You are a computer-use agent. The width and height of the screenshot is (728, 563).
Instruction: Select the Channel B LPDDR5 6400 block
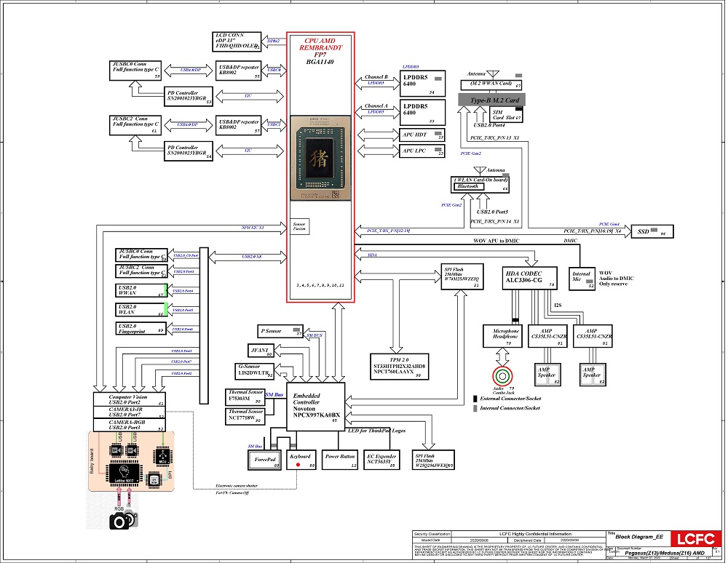click(422, 84)
